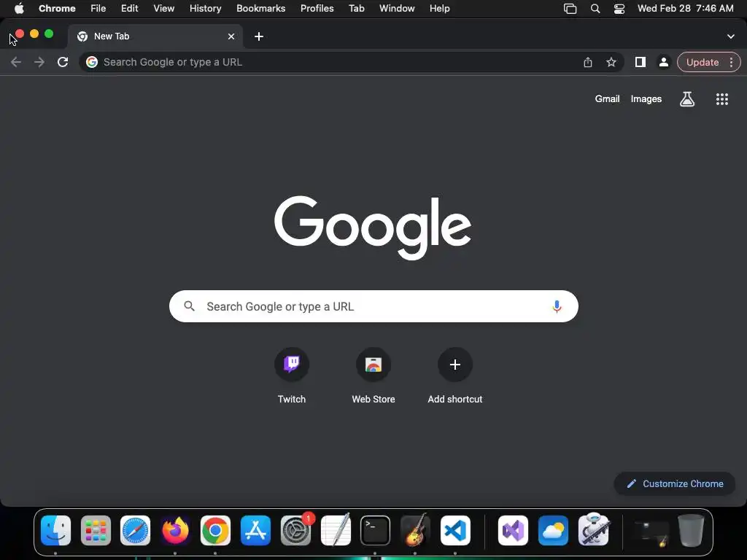Open purple Visual Studio icon in Dock
This screenshot has height=560, width=747.
[x=513, y=531]
